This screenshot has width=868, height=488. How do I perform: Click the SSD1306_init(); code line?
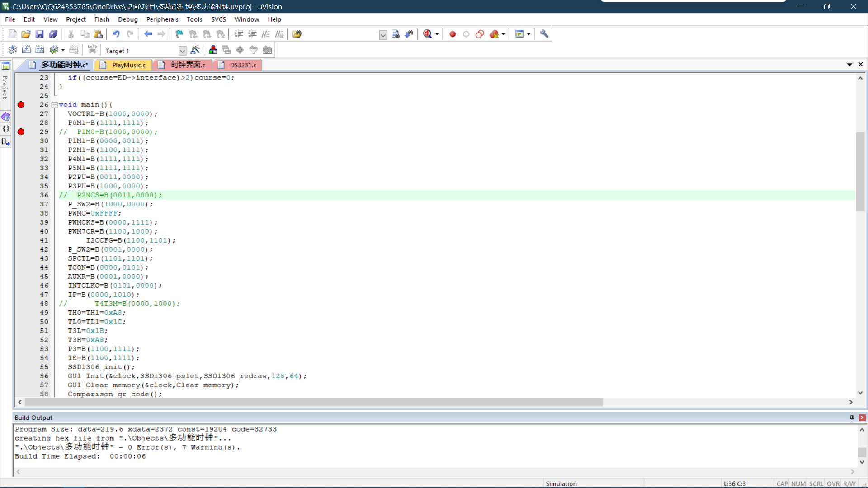pyautogui.click(x=101, y=367)
